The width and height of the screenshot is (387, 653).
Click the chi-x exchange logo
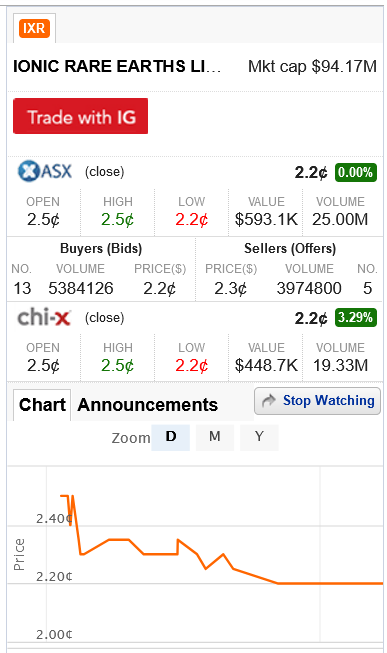44,318
